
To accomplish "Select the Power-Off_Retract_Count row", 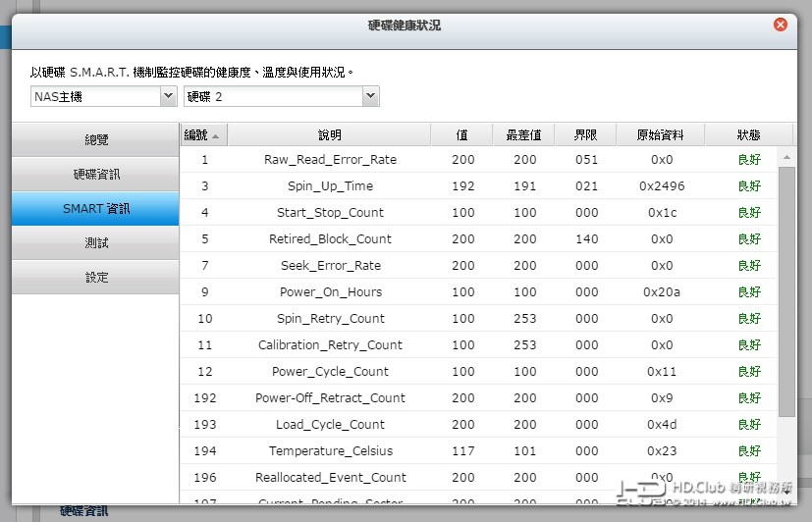I will pyautogui.click(x=478, y=397).
